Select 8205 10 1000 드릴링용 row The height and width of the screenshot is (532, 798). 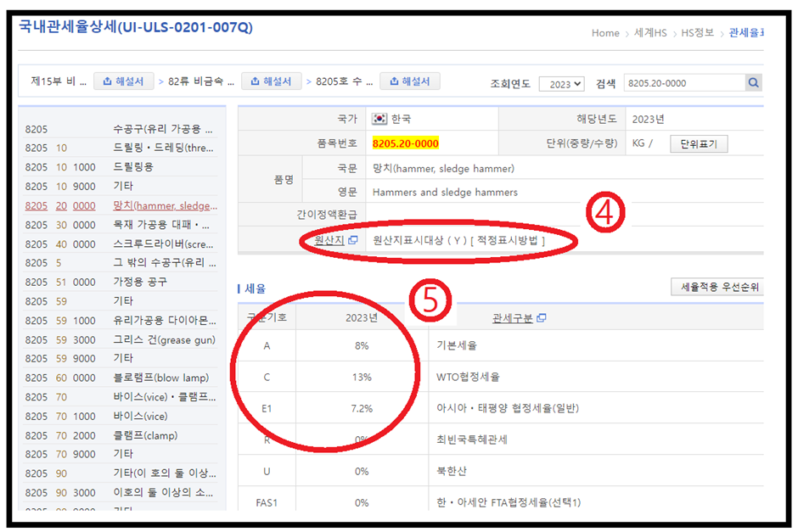(121, 167)
